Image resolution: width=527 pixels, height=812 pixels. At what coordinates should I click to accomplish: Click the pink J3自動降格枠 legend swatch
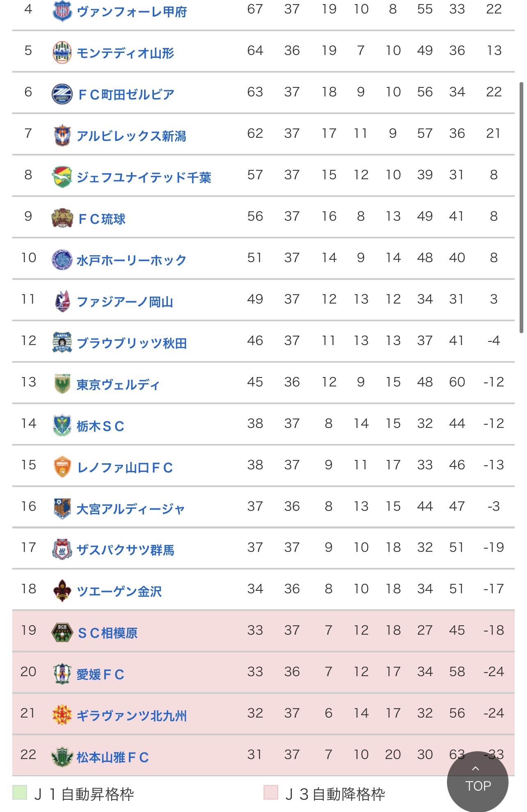[x=270, y=792]
